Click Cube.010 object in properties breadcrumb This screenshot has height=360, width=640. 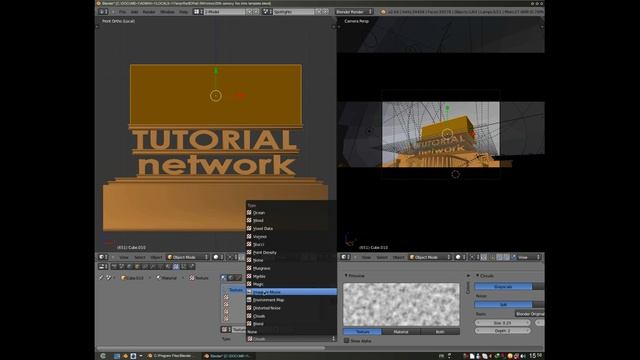(133, 278)
